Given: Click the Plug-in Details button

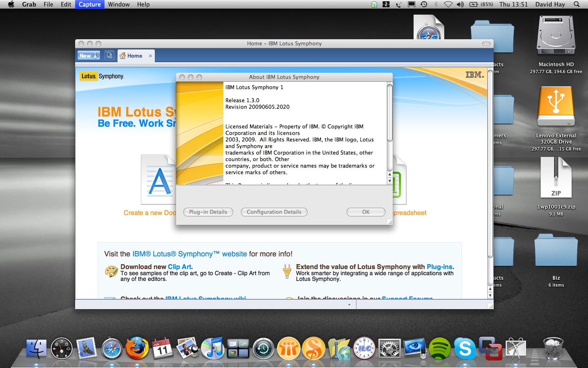Looking at the screenshot, I should pyautogui.click(x=208, y=212).
